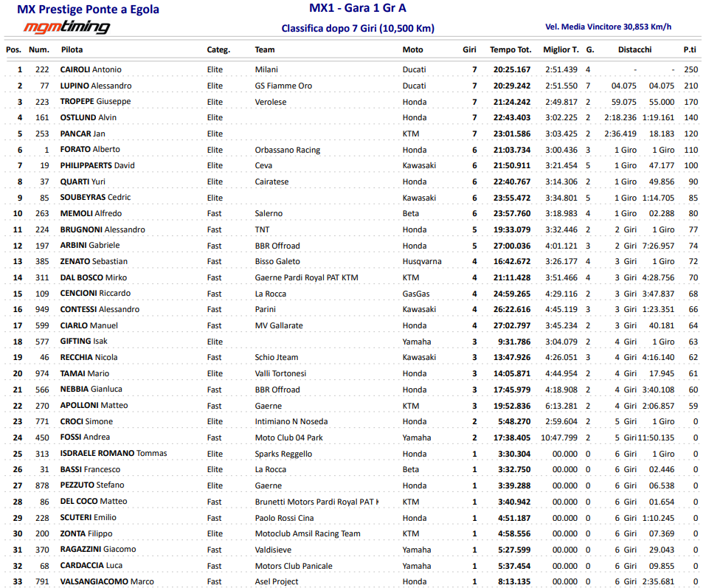Click the 'Distacchi' column header
Image resolution: width=706 pixels, height=588 pixels.
635,49
